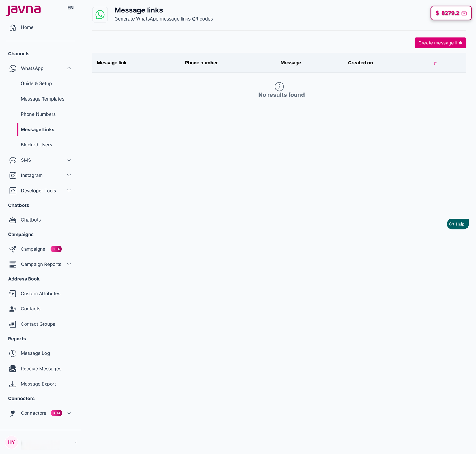Open Blocked Users submenu item
This screenshot has height=454, width=476.
pyautogui.click(x=36, y=145)
